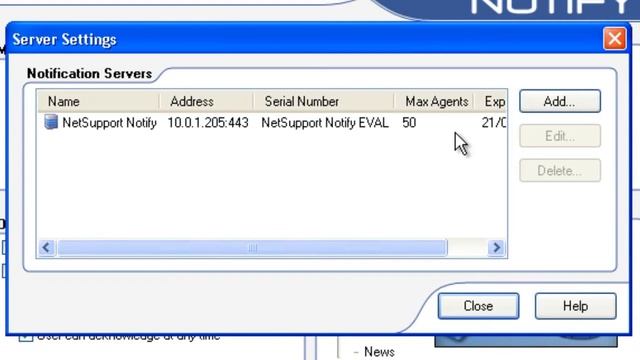This screenshot has height=360, width=640.
Task: Click the serial number NetSupport Notify EVAL
Action: point(324,122)
